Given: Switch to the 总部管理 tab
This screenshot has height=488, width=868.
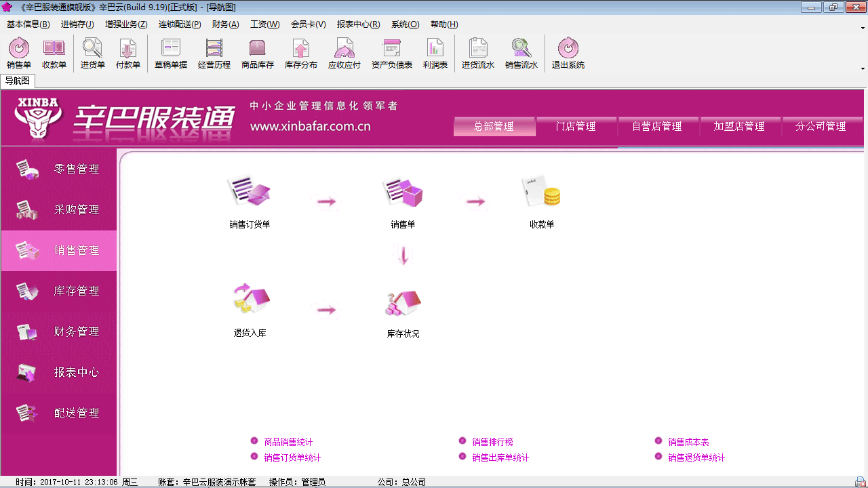Looking at the screenshot, I should pos(494,126).
